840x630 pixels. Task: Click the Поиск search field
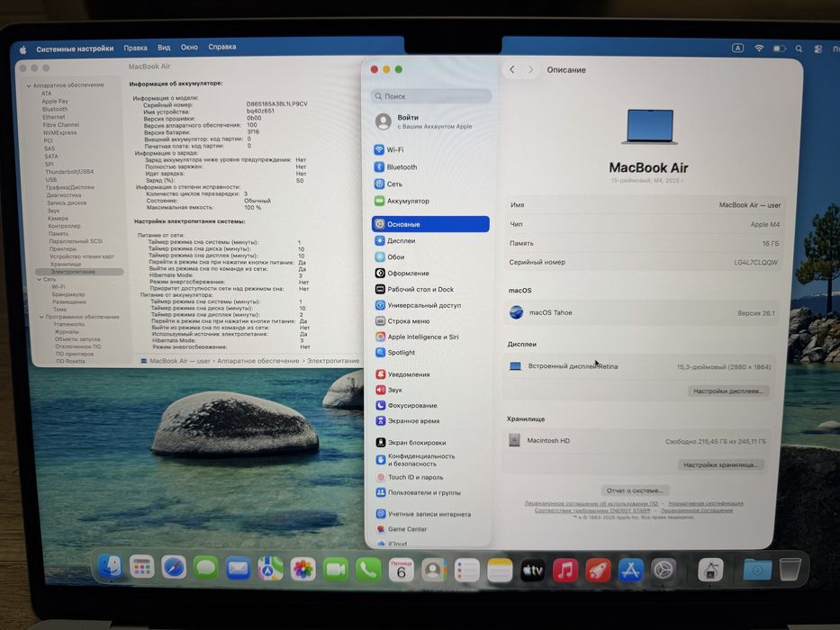(430, 96)
